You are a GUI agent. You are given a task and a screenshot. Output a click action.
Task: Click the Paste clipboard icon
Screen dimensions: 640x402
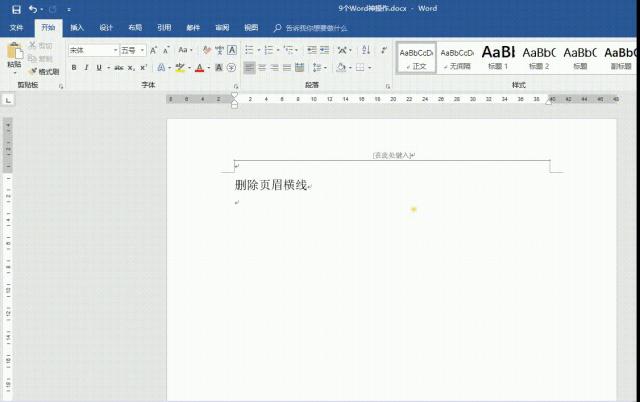(14, 52)
